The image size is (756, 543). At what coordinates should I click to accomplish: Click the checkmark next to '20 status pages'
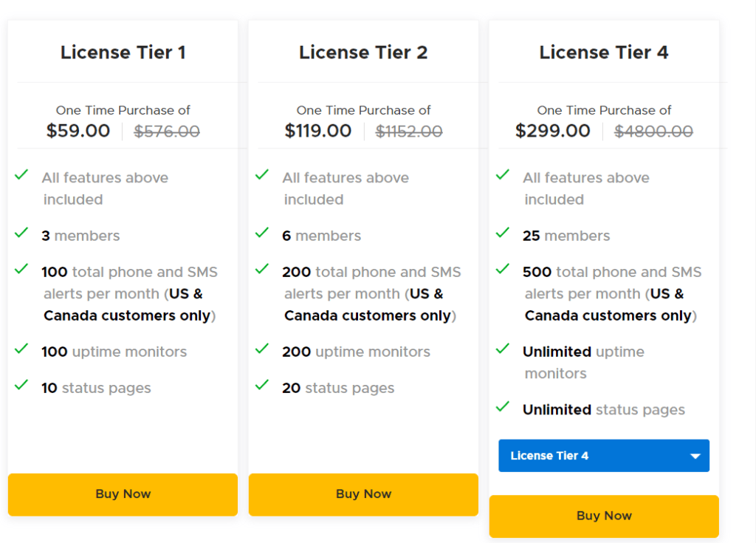262,385
